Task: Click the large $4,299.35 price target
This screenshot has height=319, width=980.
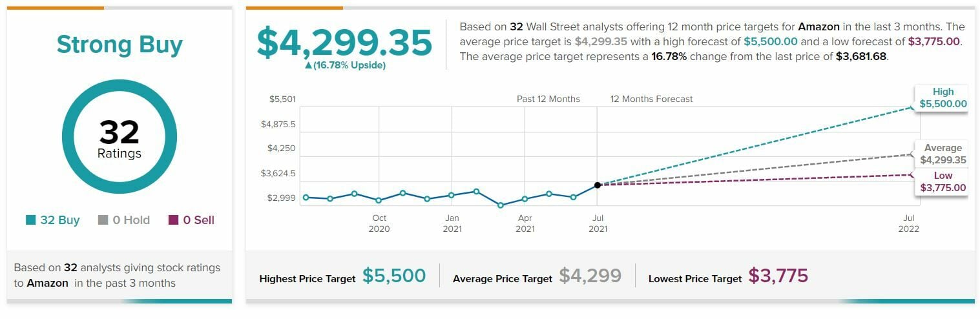Action: [344, 43]
